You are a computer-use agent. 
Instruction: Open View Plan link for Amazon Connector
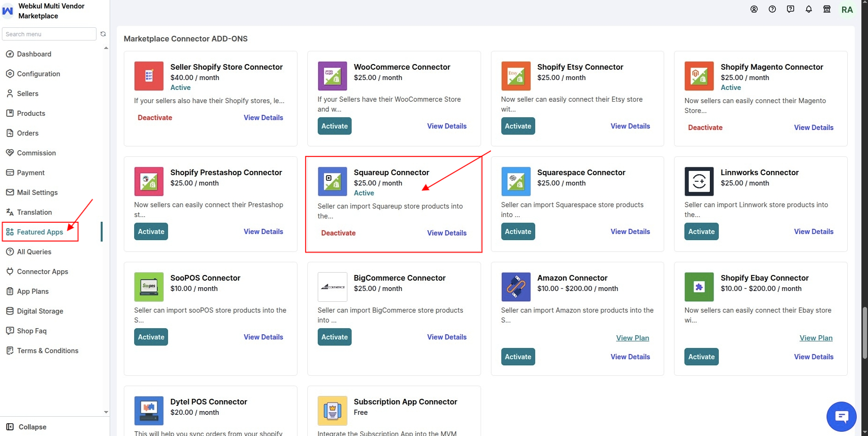tap(633, 338)
